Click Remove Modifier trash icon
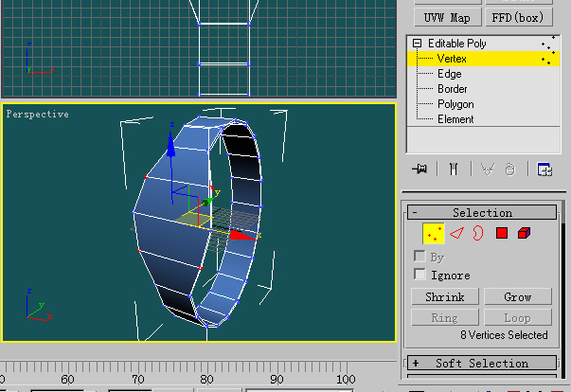Viewport: 571px width, 392px height. (510, 169)
